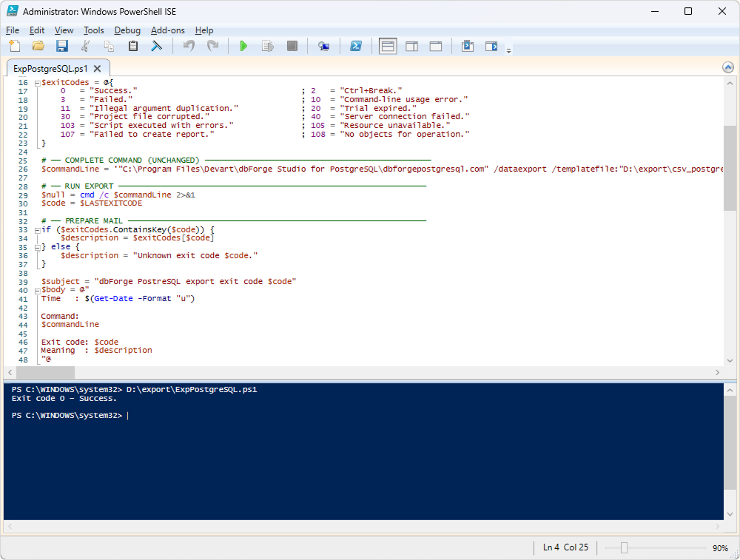Image resolution: width=740 pixels, height=560 pixels.
Task: Open the Add-ons menu
Action: [x=167, y=30]
